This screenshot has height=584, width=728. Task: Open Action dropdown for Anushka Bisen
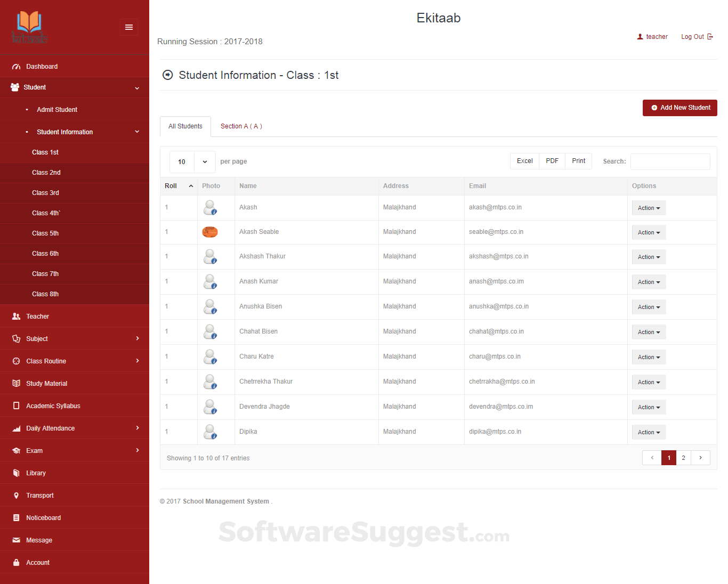pos(649,307)
